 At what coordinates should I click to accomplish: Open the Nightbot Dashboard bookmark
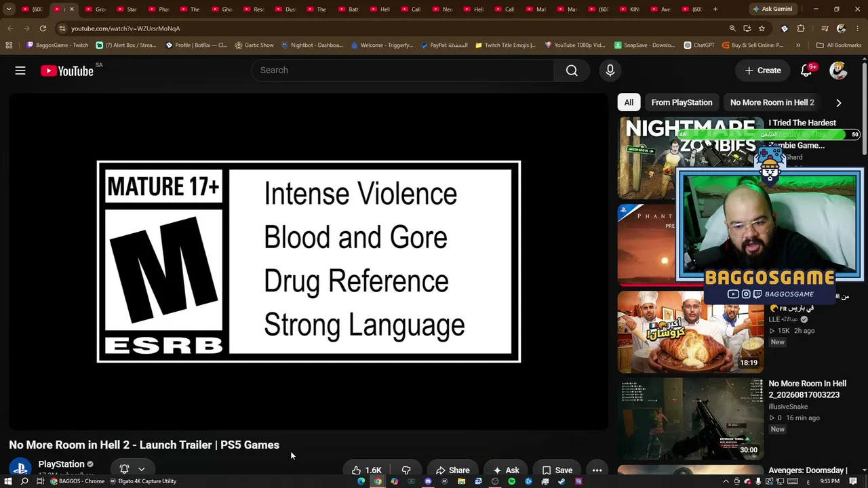pyautogui.click(x=312, y=45)
